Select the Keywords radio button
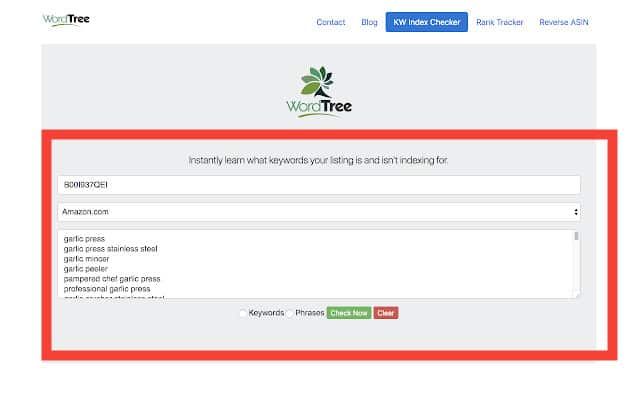Screen dimensions: 637x397 click(243, 313)
